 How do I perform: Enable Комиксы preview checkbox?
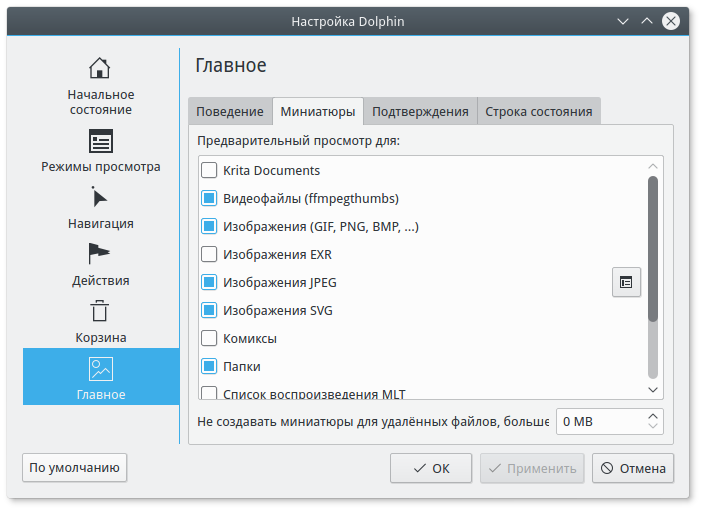(209, 339)
